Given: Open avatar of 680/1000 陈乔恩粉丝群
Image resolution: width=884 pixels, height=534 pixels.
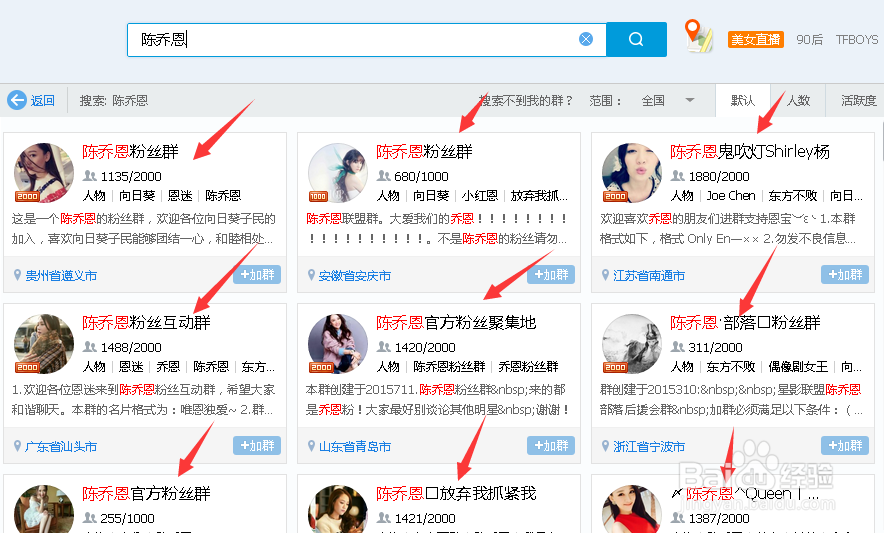Looking at the screenshot, I should 338,172.
